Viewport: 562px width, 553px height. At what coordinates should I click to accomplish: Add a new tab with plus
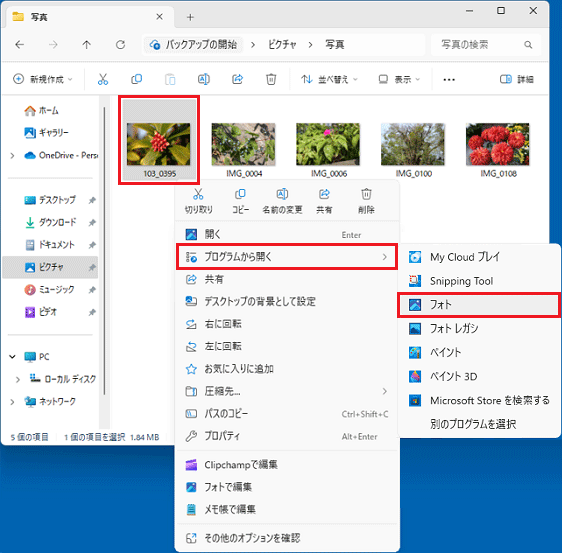click(190, 17)
